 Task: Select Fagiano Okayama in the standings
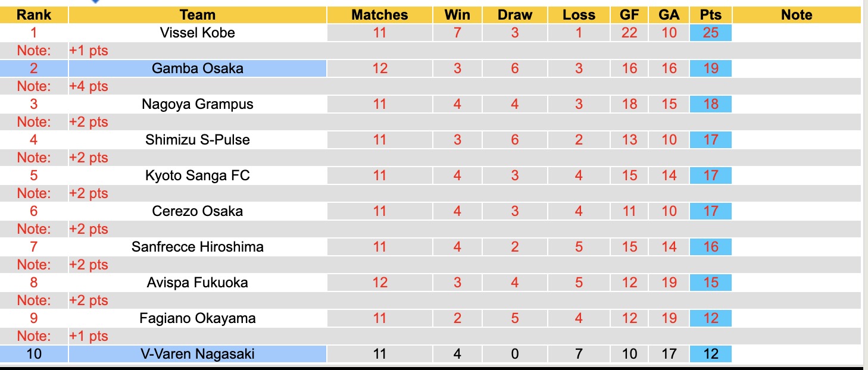[x=198, y=318]
